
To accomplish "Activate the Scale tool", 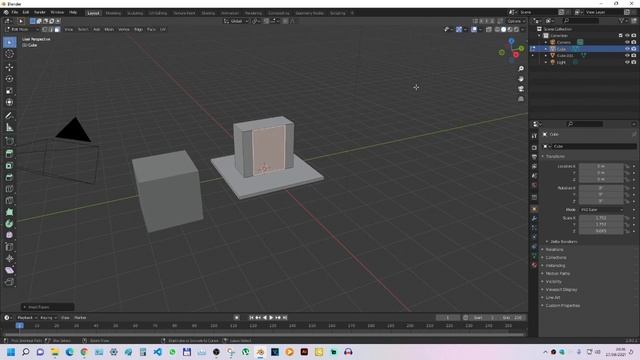I will 9,91.
